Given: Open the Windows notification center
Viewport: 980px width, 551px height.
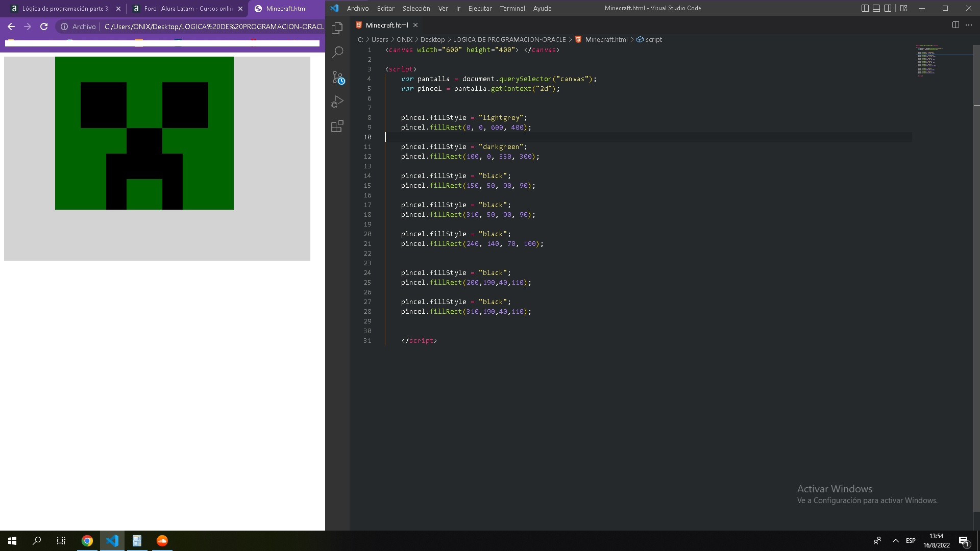Looking at the screenshot, I should (964, 541).
